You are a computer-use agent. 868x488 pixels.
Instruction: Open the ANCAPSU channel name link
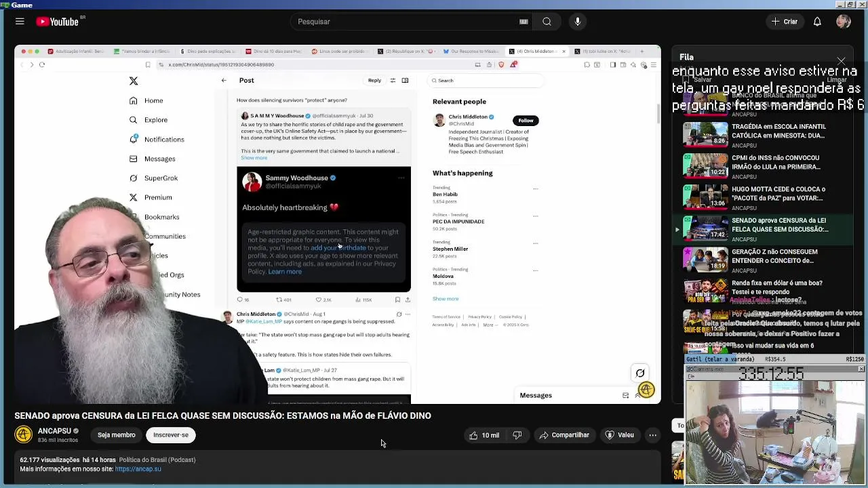point(54,431)
